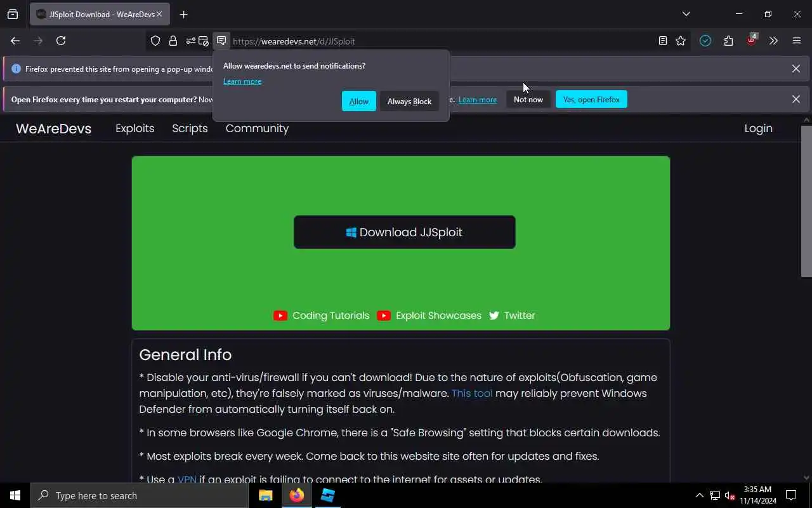Expand the list all tabs dropdown arrow
The width and height of the screenshot is (812, 508).
coord(686,14)
